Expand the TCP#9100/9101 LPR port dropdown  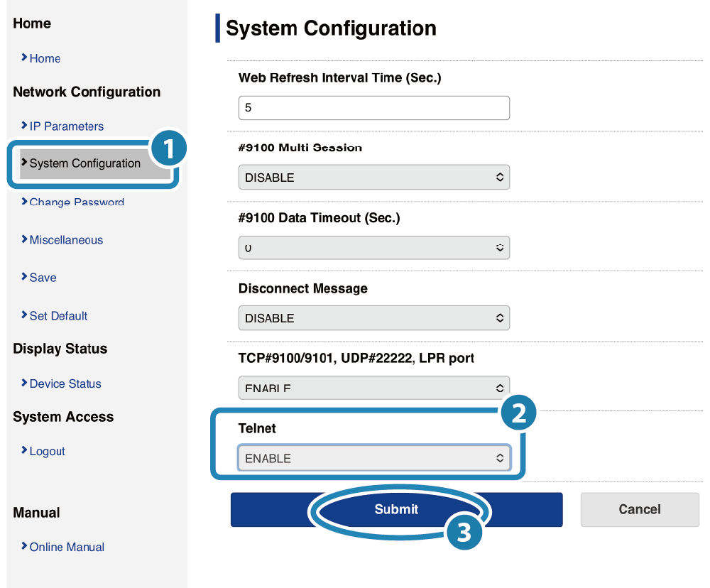[373, 388]
